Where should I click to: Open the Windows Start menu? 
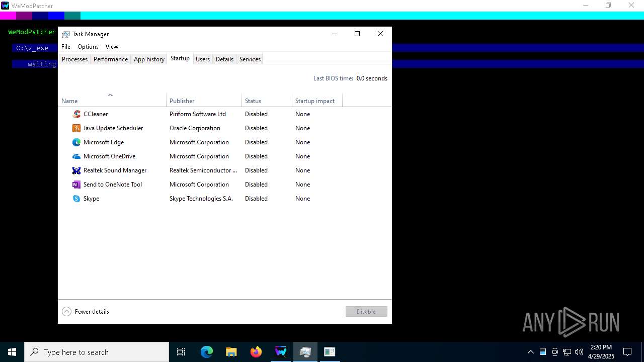click(12, 352)
